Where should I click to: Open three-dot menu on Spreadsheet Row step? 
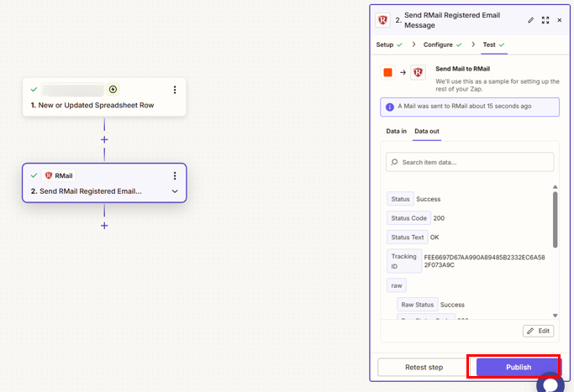(175, 90)
